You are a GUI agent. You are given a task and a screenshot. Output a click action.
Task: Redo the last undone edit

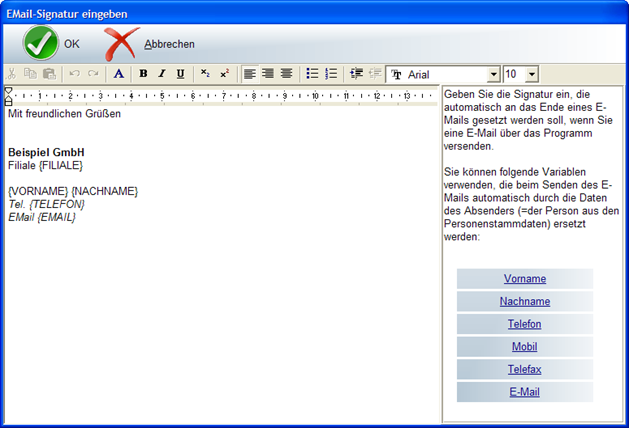(x=93, y=74)
